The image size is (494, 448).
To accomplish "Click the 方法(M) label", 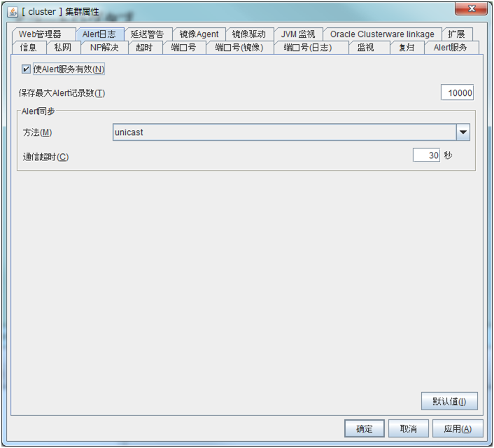I will pos(38,132).
